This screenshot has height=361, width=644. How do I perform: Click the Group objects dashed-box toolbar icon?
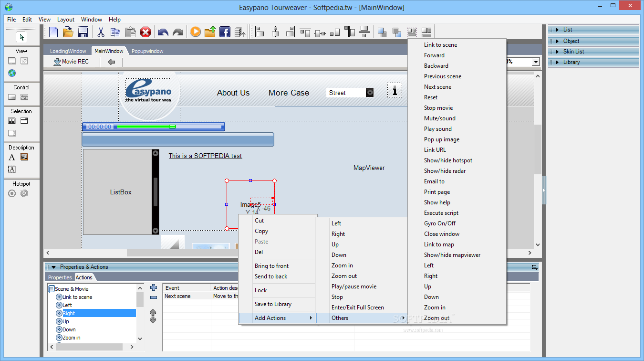coord(412,32)
